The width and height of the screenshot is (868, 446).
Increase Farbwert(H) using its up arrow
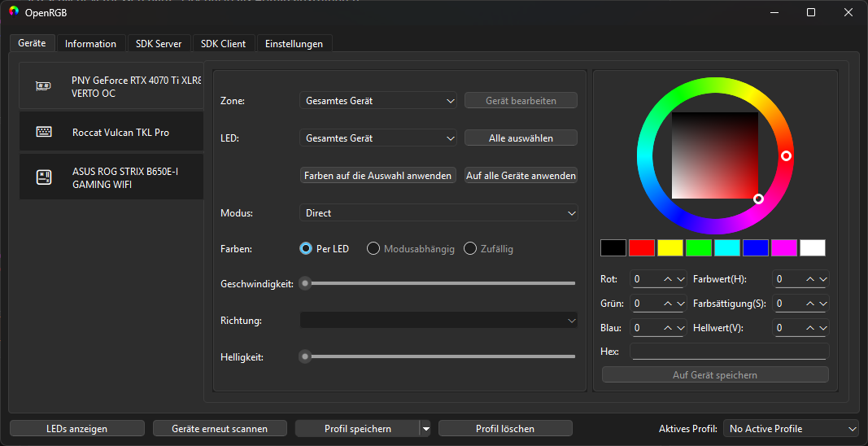coord(811,279)
